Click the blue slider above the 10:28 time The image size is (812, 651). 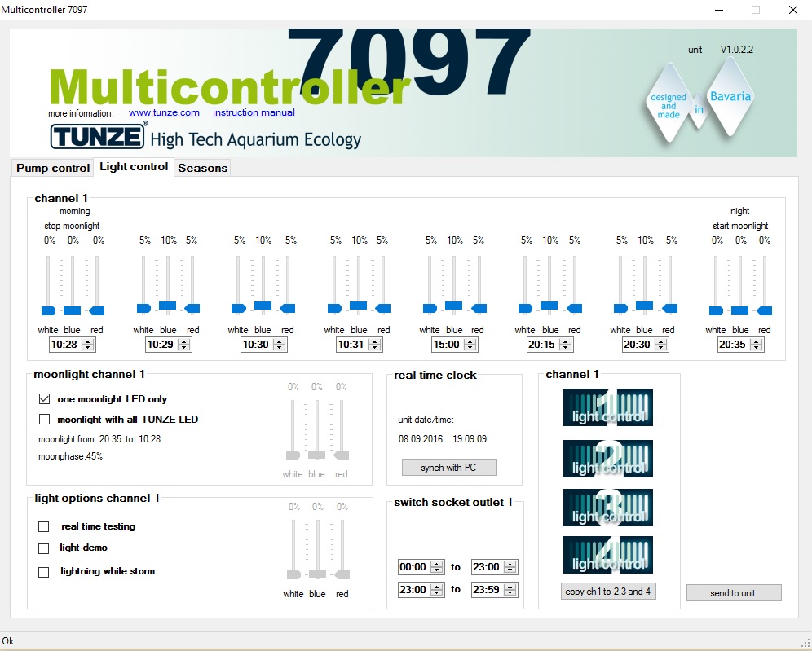click(x=72, y=310)
